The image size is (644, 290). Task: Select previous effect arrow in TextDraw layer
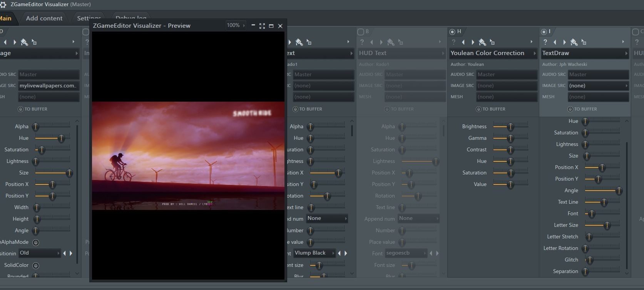coord(555,42)
